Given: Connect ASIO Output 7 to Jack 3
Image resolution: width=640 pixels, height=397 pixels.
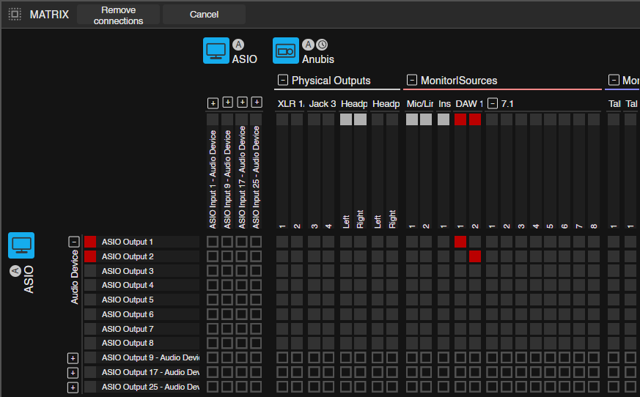Looking at the screenshot, I should [314, 329].
